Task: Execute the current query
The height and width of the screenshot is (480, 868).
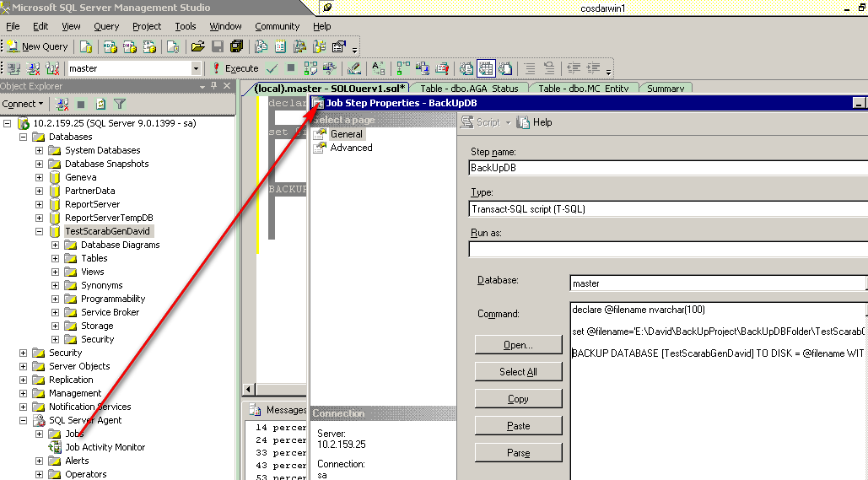Action: click(x=236, y=68)
